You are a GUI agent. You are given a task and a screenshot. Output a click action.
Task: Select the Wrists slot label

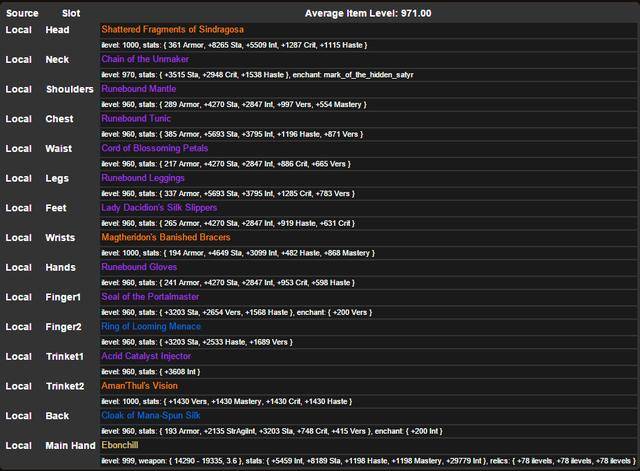[60, 238]
